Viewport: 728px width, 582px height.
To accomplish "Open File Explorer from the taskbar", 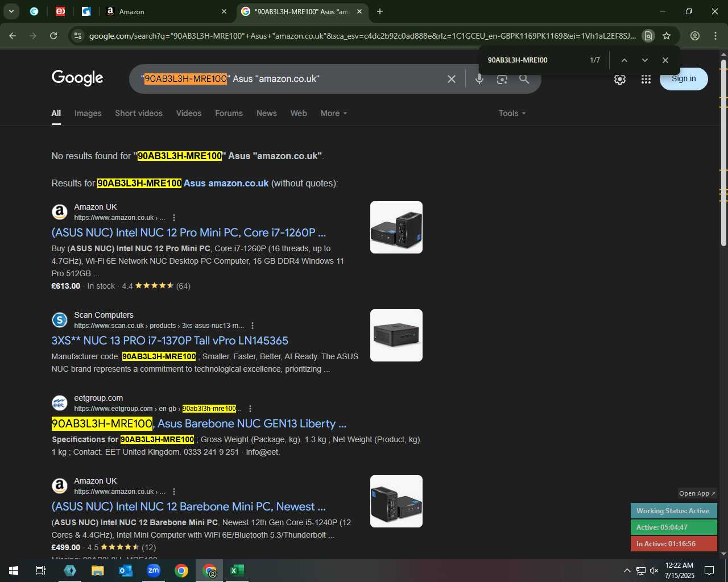I will coord(98,571).
